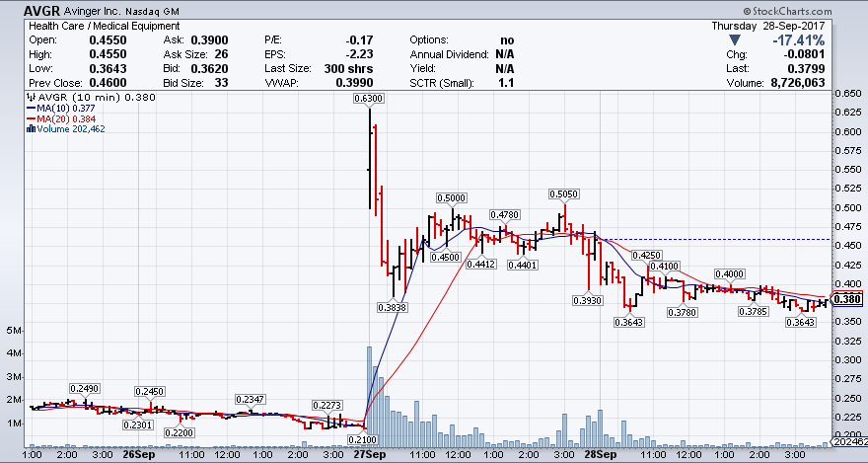
Task: Click the down-arrow triangle beside -17.41%
Action: (x=734, y=39)
